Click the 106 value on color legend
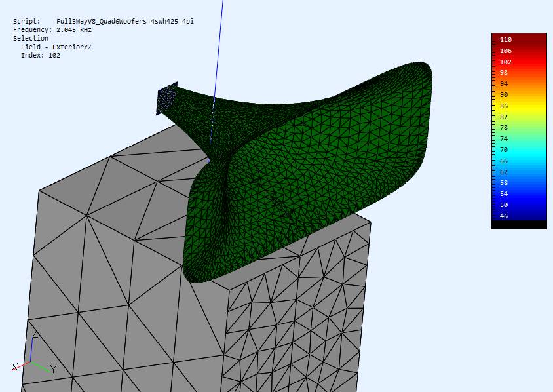 (505, 51)
